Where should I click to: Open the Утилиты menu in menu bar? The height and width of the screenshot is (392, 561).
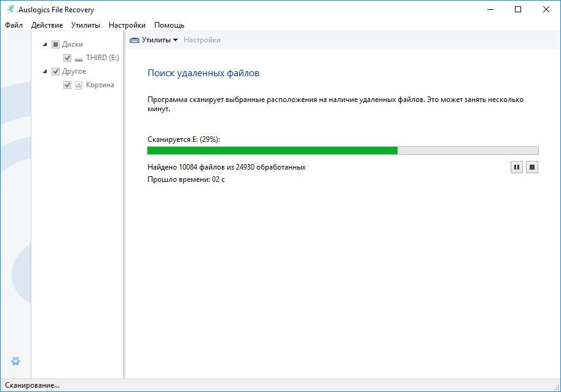(85, 25)
